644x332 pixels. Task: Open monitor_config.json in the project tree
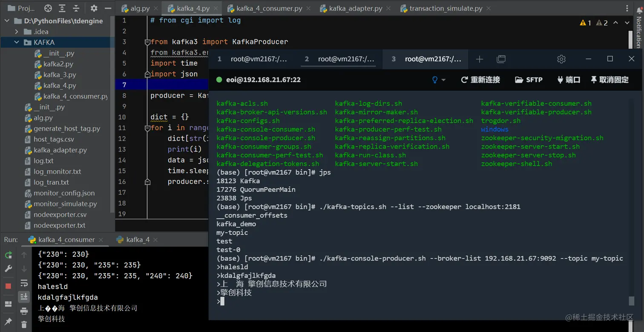click(x=64, y=193)
